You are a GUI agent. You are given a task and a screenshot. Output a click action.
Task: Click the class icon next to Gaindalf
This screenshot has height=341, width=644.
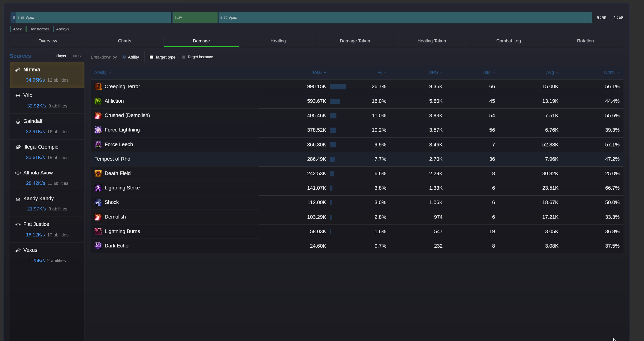18,121
